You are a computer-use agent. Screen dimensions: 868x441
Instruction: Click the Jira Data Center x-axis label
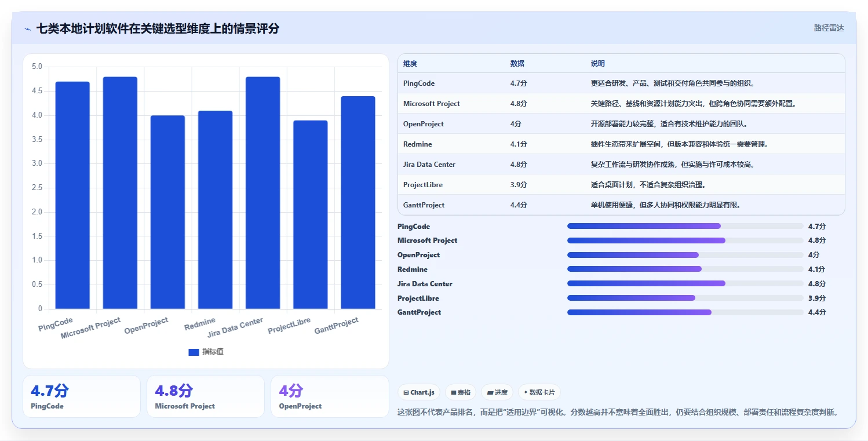pyautogui.click(x=235, y=327)
